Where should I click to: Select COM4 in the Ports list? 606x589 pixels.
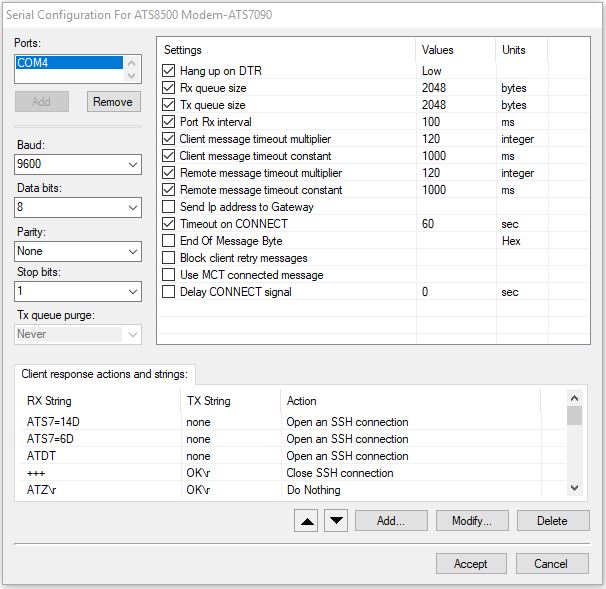click(x=70, y=63)
